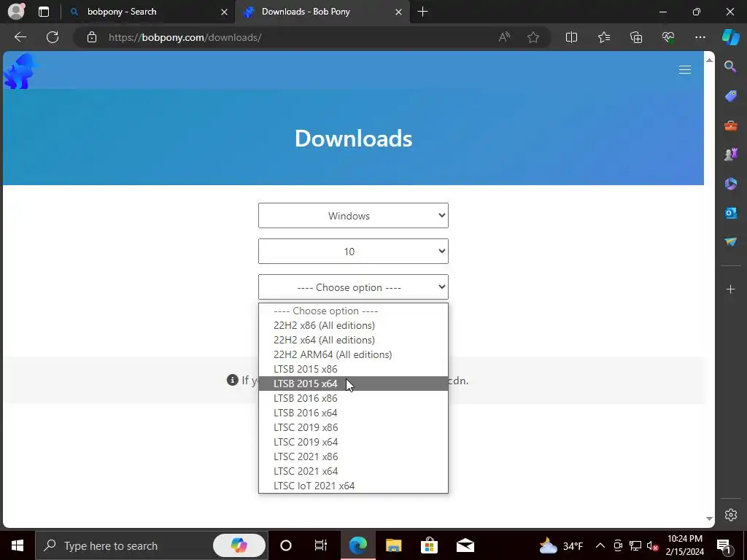
Task: Select placeholder Choose option entry in list
Action: point(353,311)
